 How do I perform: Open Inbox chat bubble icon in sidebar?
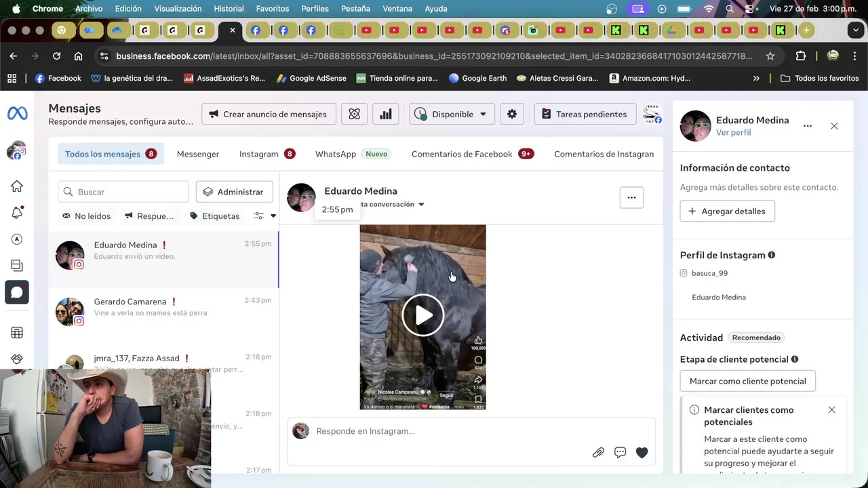coord(17,292)
